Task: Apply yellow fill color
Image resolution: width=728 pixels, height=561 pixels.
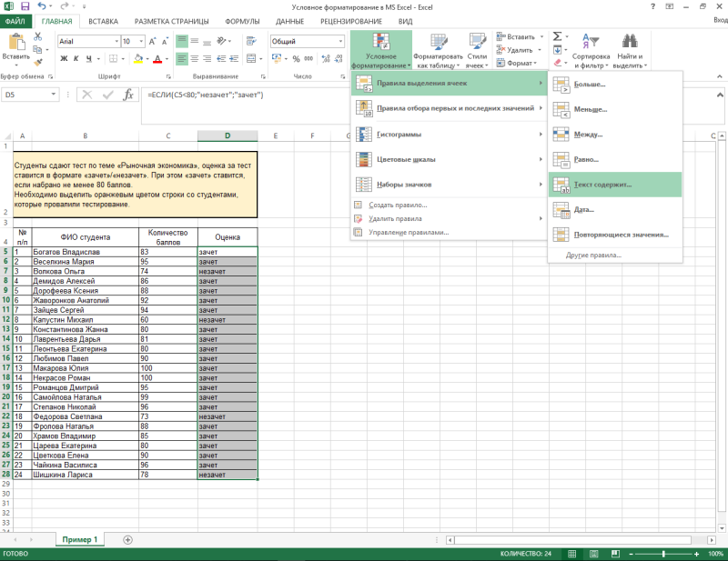Action: tap(138, 59)
